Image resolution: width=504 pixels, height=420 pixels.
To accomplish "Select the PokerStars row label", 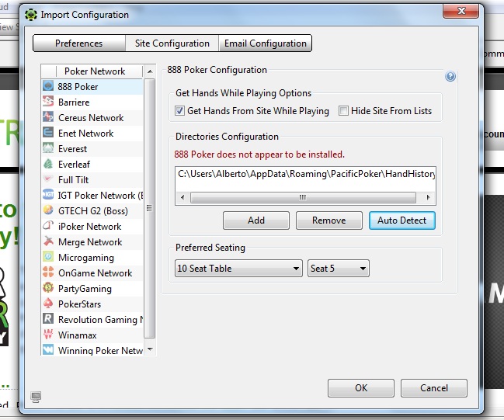I will tap(79, 304).
